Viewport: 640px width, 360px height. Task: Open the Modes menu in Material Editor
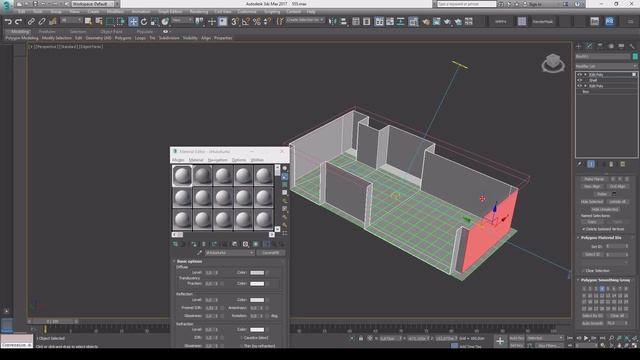click(x=178, y=160)
